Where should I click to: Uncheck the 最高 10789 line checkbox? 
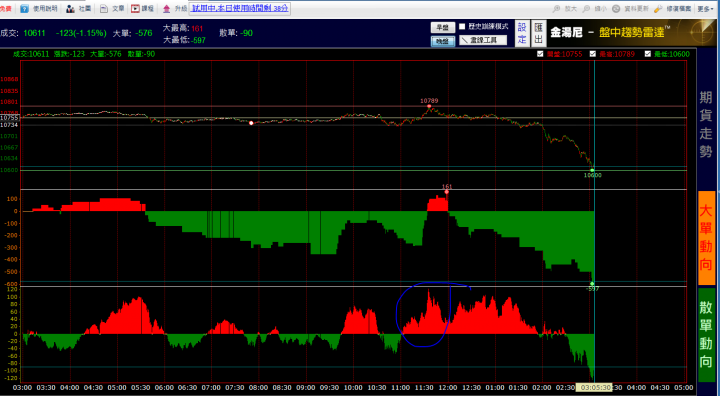tap(593, 54)
